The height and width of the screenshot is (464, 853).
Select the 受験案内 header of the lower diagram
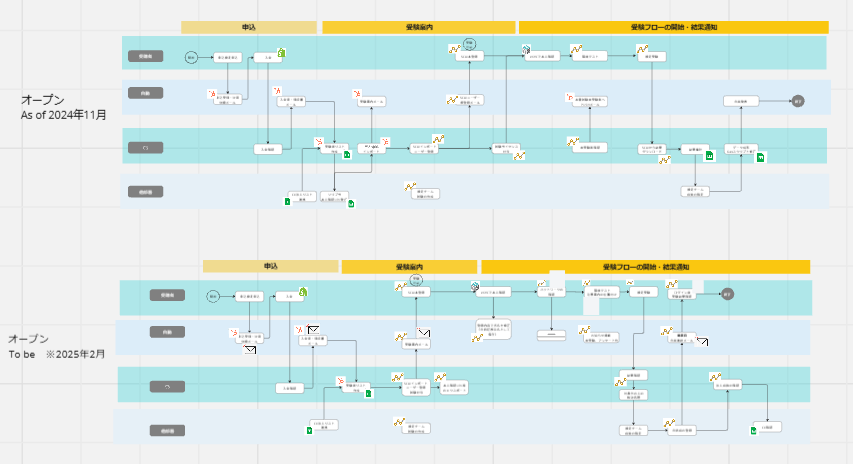click(409, 267)
